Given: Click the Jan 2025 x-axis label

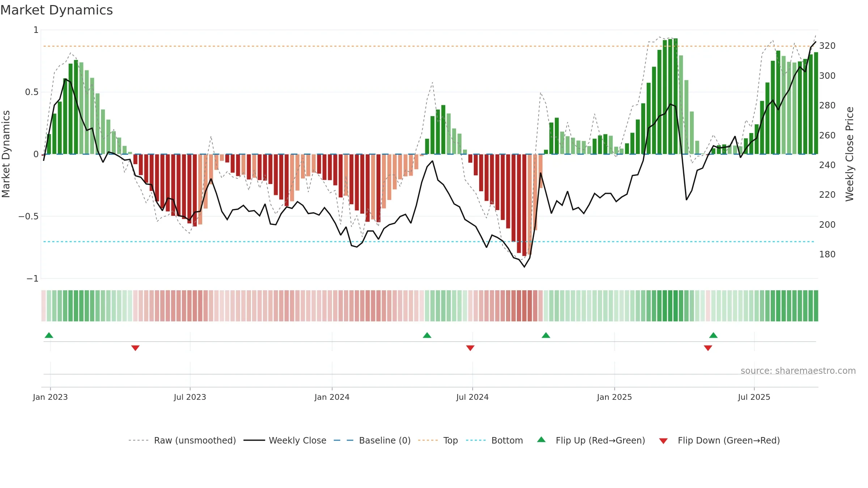Looking at the screenshot, I should coord(614,397).
